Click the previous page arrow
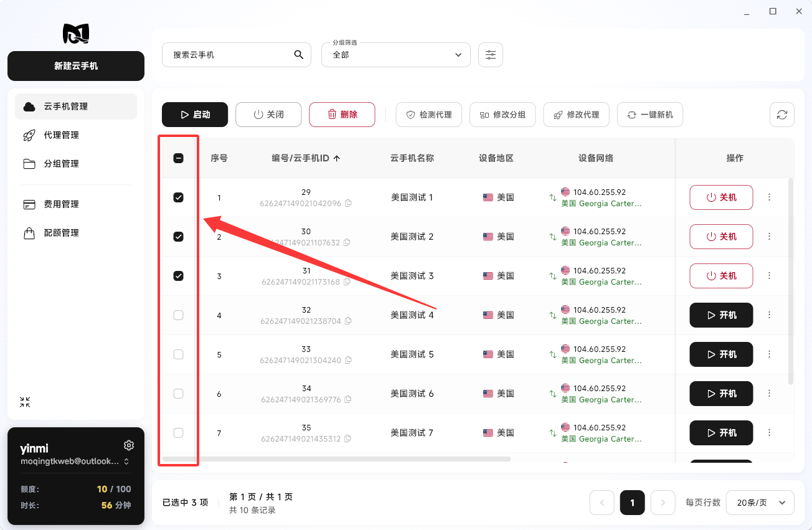This screenshot has width=812, height=530. coord(602,503)
